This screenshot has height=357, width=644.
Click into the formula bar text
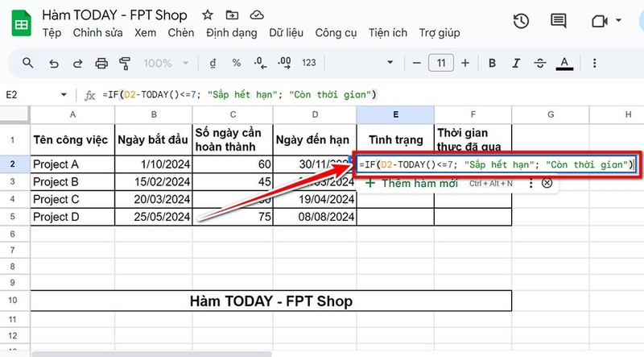coord(239,95)
